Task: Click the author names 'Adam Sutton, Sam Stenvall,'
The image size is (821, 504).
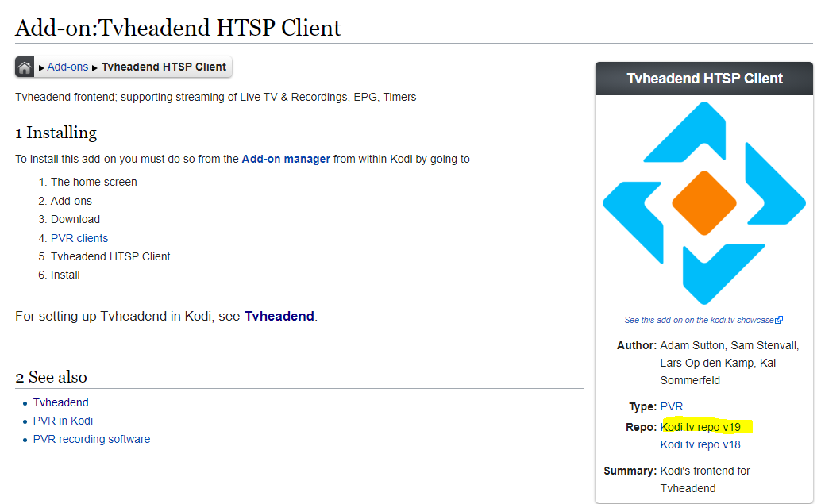Action: [x=730, y=345]
